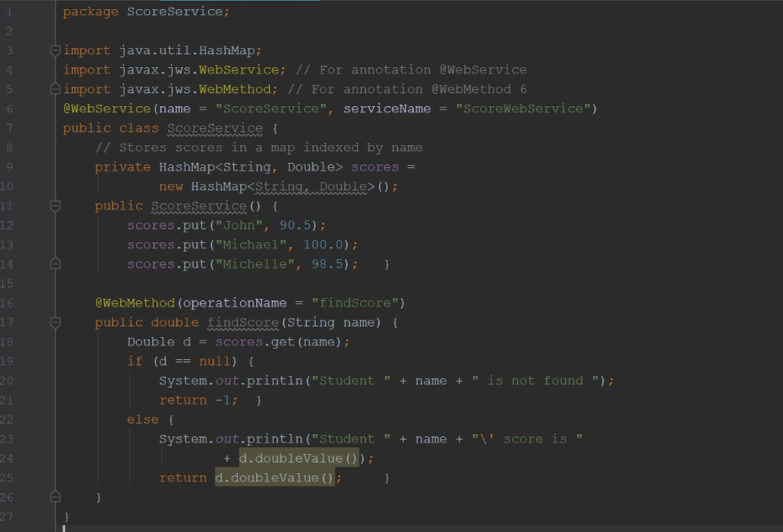Viewport: 783px width, 532px height.
Task: Expand the fold marker beside line 14
Action: [54, 263]
